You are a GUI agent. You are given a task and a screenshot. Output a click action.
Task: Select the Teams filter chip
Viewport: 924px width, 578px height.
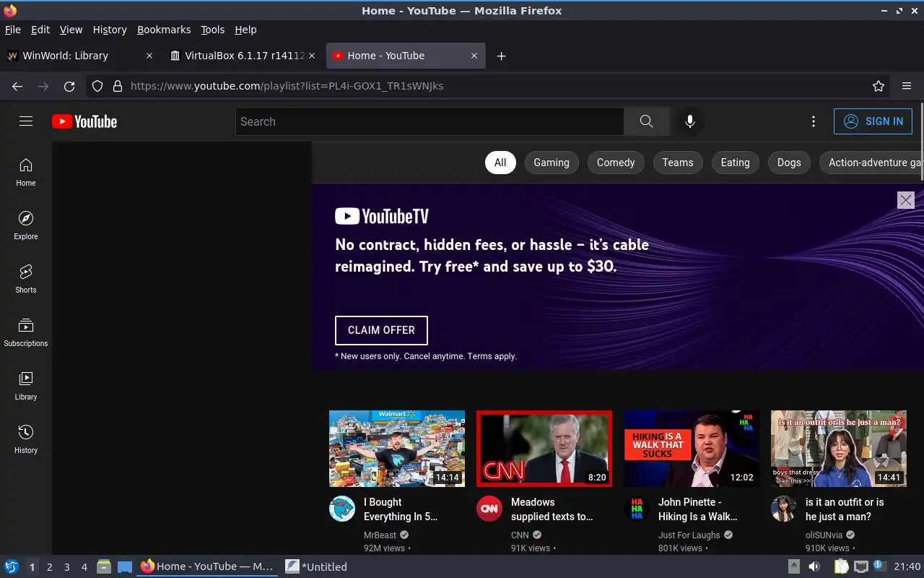tap(678, 163)
